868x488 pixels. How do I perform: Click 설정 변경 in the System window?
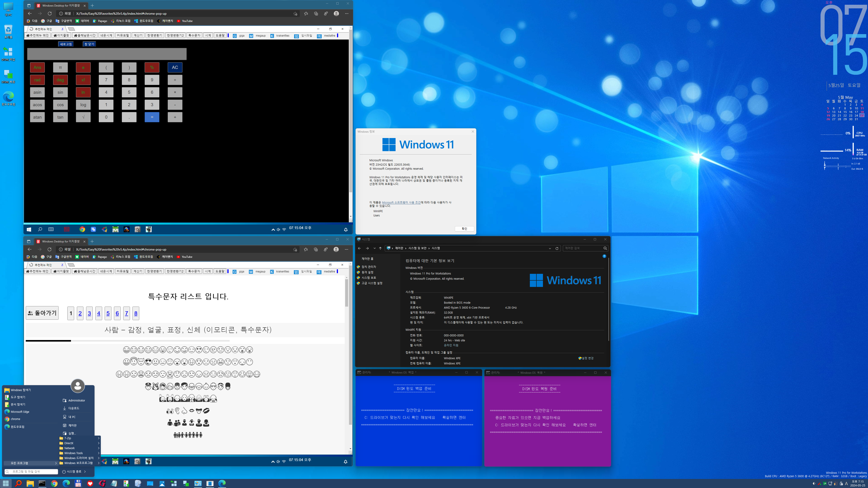pyautogui.click(x=586, y=358)
